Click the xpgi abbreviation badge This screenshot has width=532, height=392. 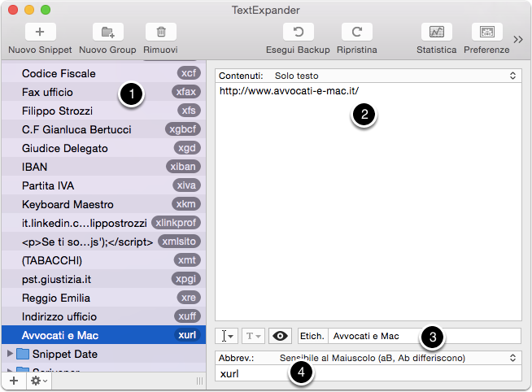(186, 279)
